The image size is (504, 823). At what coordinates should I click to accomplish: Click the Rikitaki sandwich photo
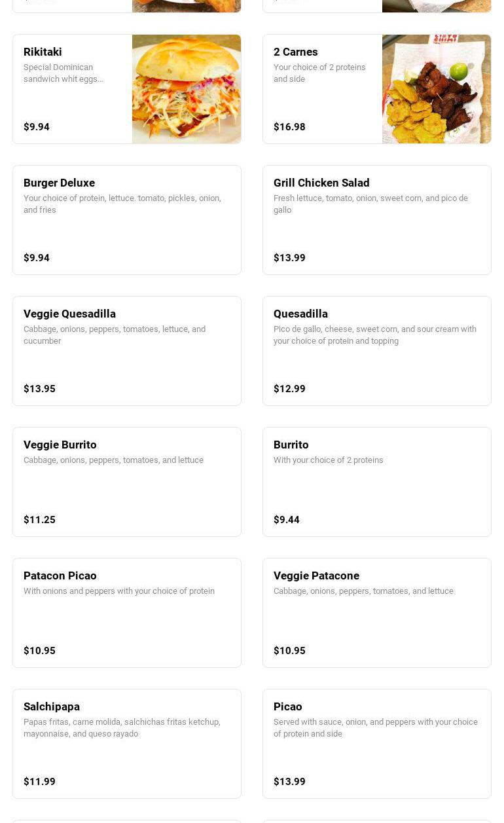coord(187,89)
